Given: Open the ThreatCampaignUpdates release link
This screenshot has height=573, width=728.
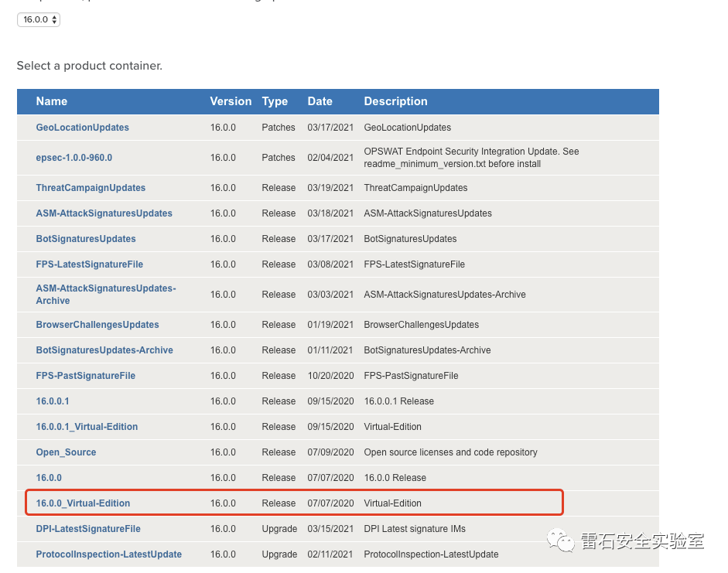Looking at the screenshot, I should tap(91, 187).
